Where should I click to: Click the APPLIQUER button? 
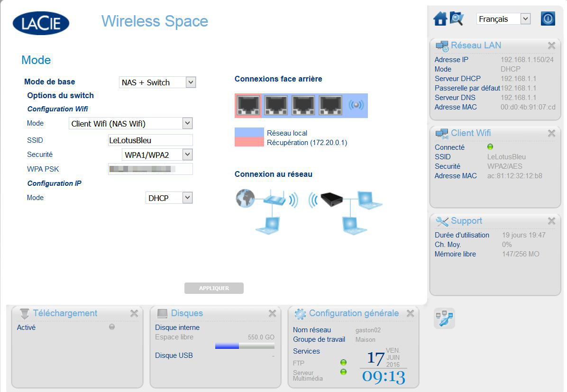(x=214, y=288)
